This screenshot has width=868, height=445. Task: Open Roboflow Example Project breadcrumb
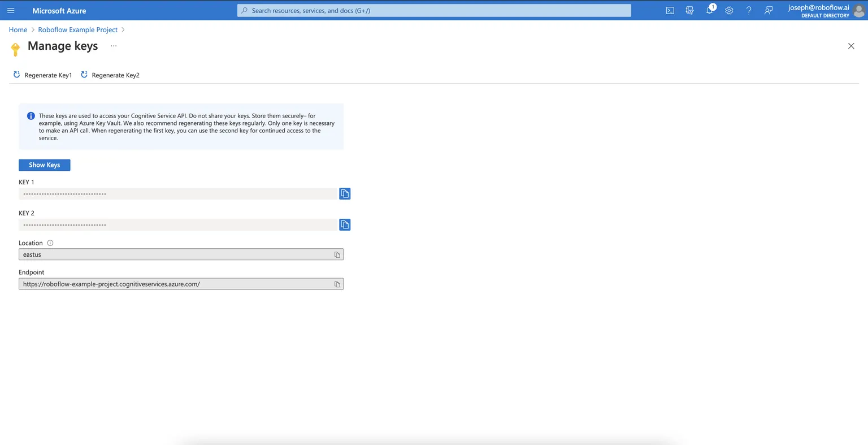pos(78,30)
